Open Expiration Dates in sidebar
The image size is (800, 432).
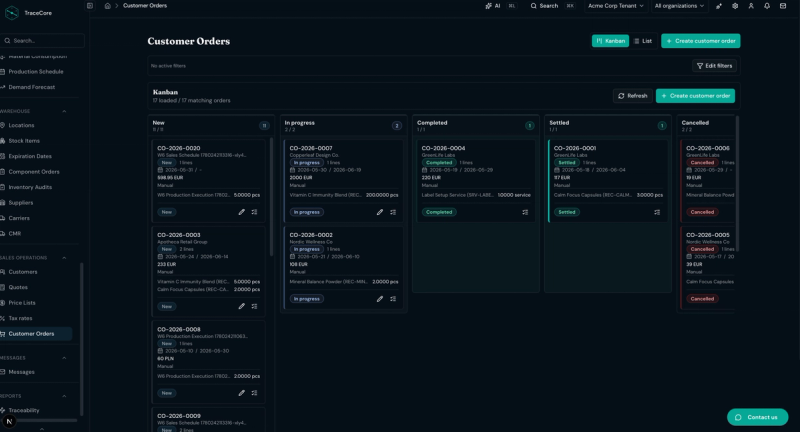point(30,156)
